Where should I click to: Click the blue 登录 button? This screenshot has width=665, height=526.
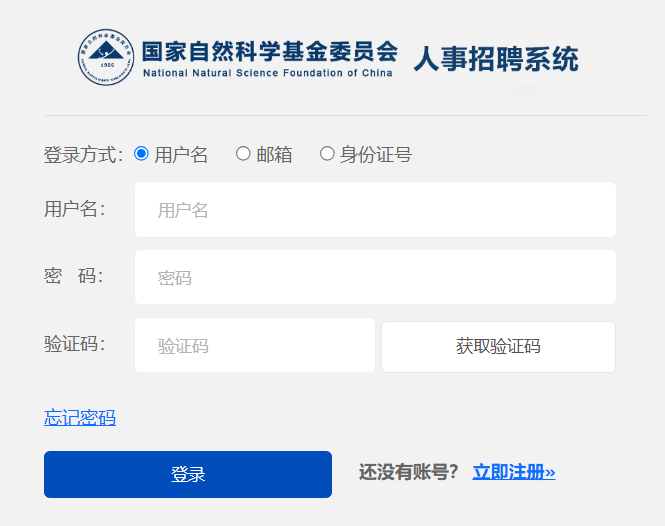click(x=188, y=474)
